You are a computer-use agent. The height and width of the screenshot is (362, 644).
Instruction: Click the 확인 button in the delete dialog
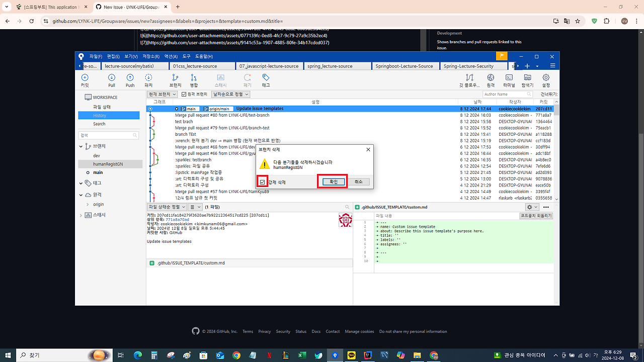(333, 182)
